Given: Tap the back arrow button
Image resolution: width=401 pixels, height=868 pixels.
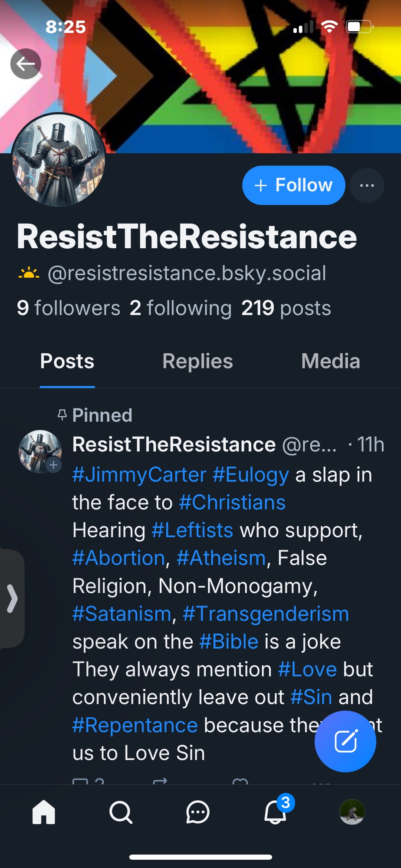Looking at the screenshot, I should (26, 64).
